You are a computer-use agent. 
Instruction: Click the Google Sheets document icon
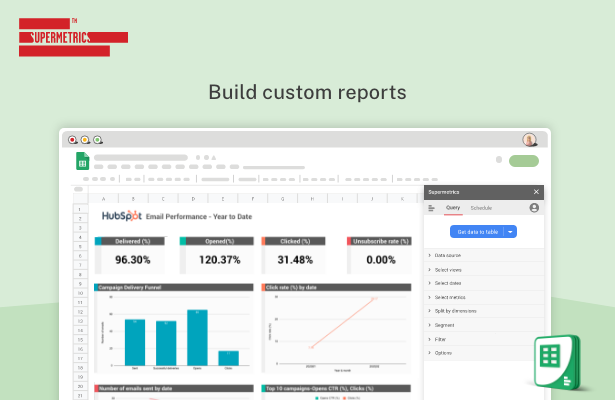pos(82,161)
